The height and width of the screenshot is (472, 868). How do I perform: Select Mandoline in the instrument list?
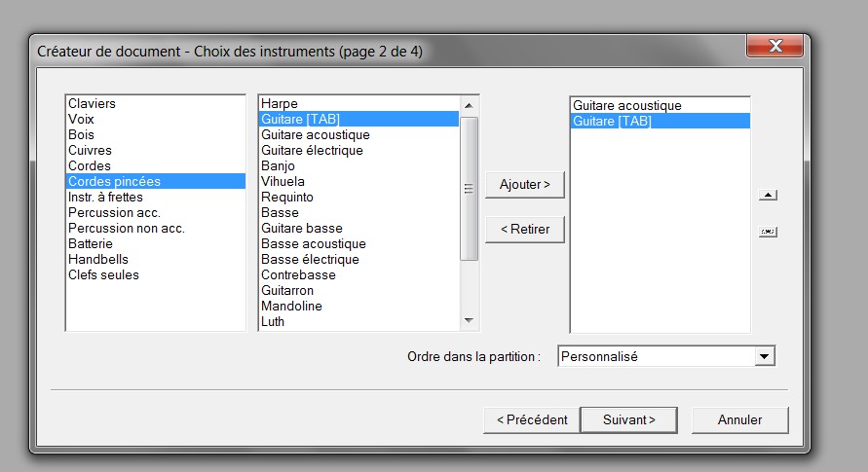291,306
